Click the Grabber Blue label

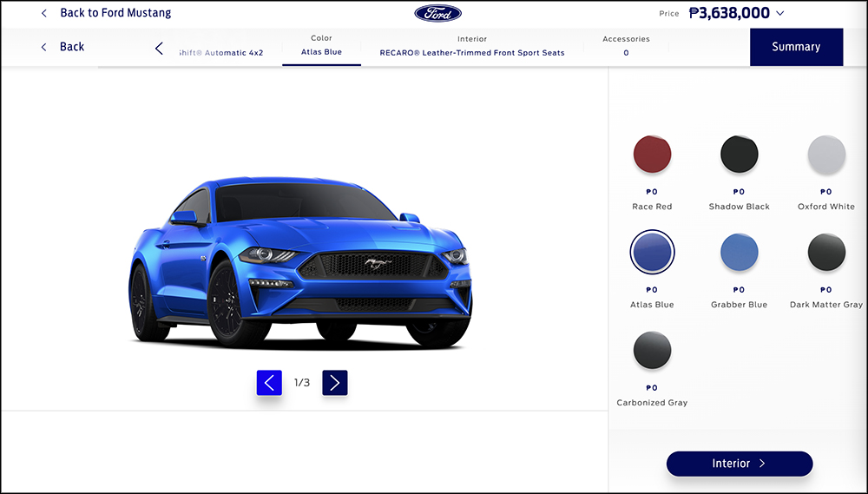coord(739,305)
